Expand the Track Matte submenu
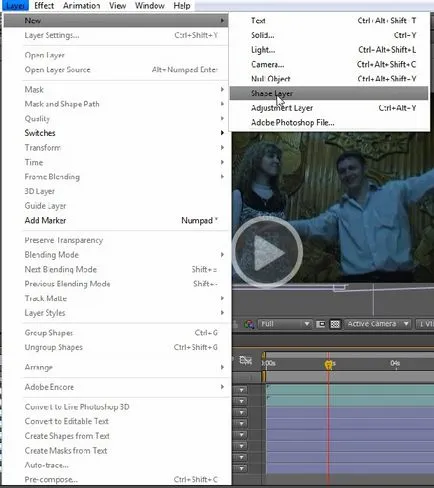This screenshot has height=488, width=434. 116,298
